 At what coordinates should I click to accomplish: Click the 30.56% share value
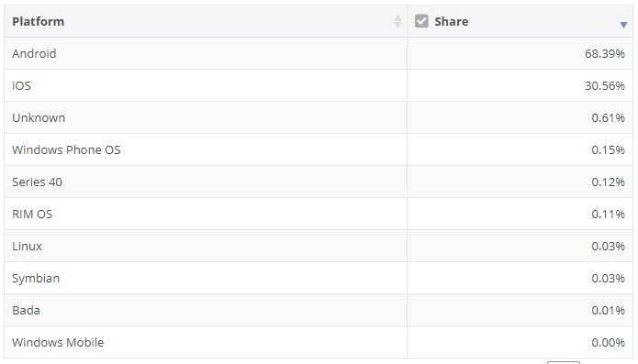(605, 85)
